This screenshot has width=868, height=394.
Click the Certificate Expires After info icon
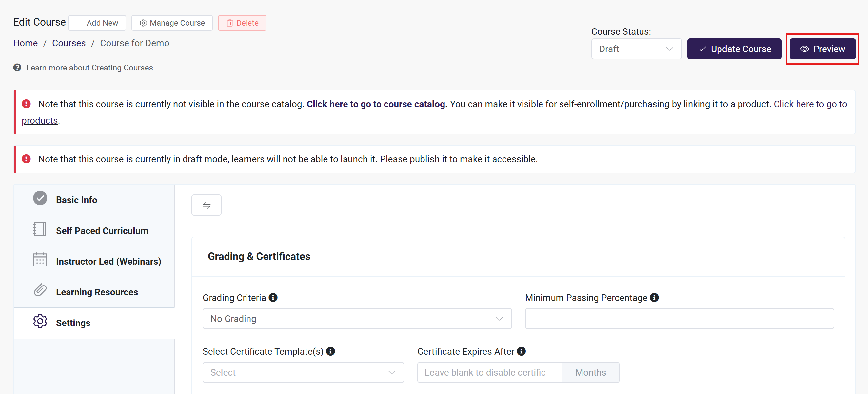[x=521, y=351]
